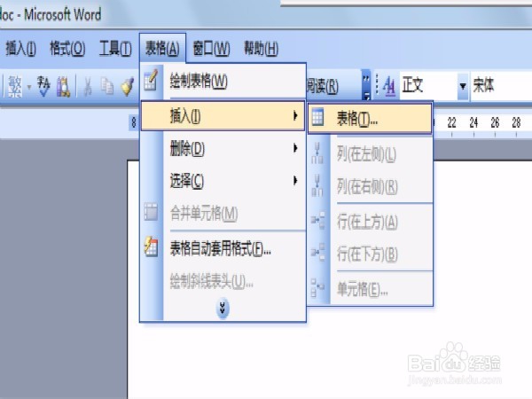Expand full menu with double chevron
The width and height of the screenshot is (532, 399).
(x=223, y=309)
